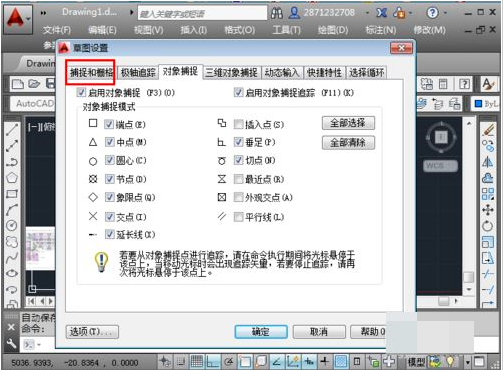Toggle Grid display in status bar

click(x=197, y=362)
